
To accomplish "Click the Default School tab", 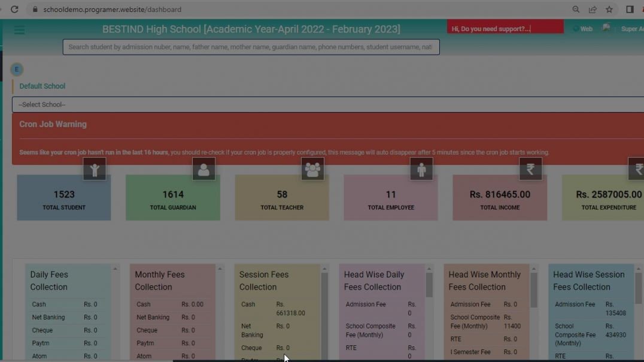I will coord(42,86).
